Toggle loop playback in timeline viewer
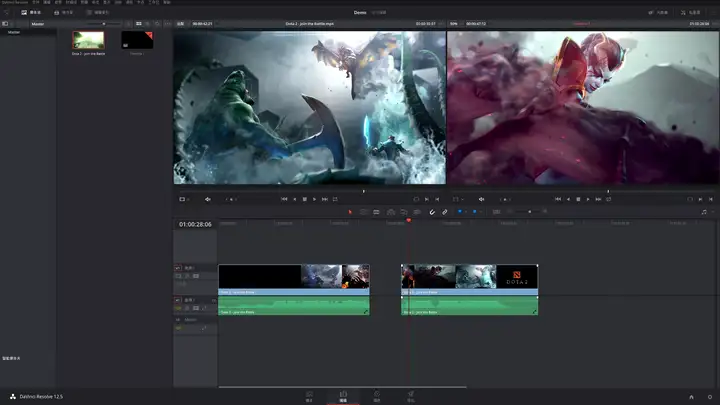720x405 pixels. click(x=609, y=199)
